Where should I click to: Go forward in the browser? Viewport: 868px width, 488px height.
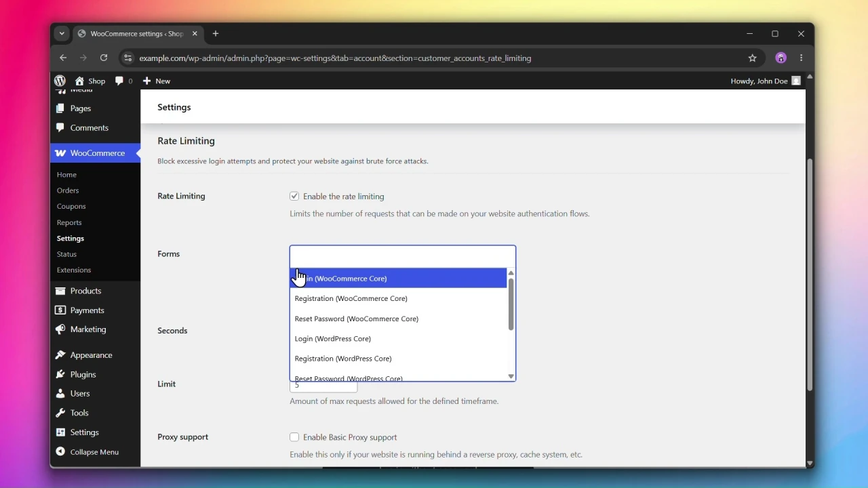coord(83,58)
